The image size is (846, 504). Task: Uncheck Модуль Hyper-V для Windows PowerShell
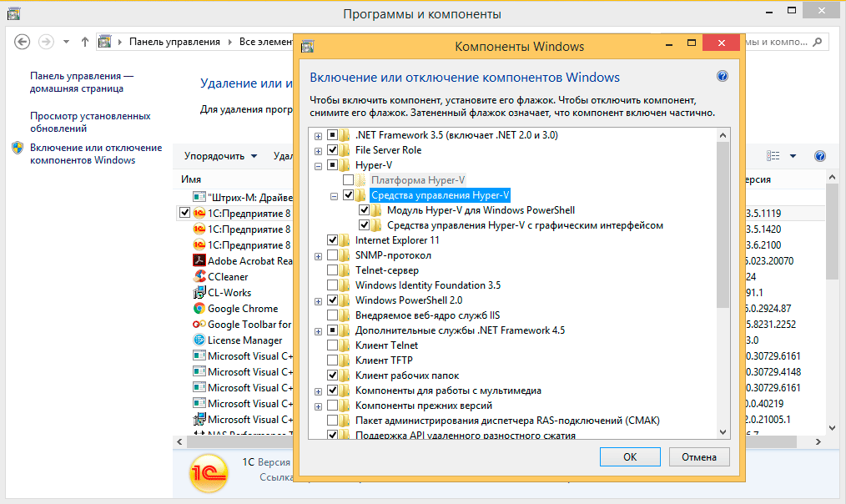point(365,210)
